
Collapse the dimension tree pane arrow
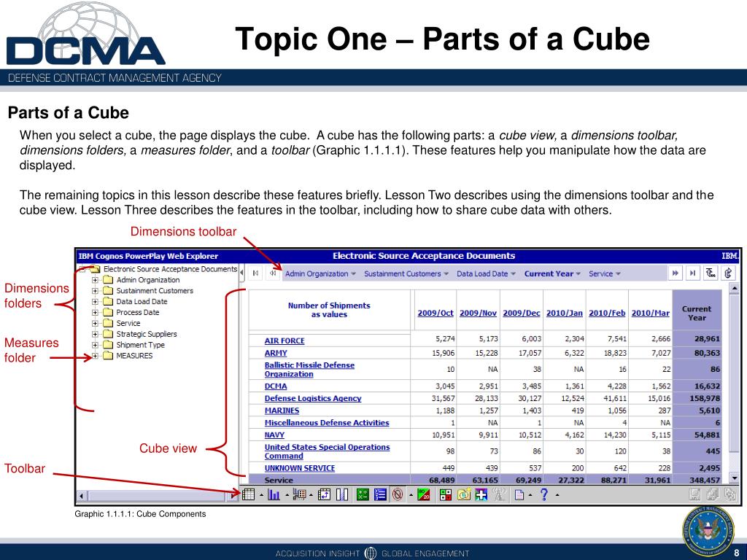tap(241, 273)
